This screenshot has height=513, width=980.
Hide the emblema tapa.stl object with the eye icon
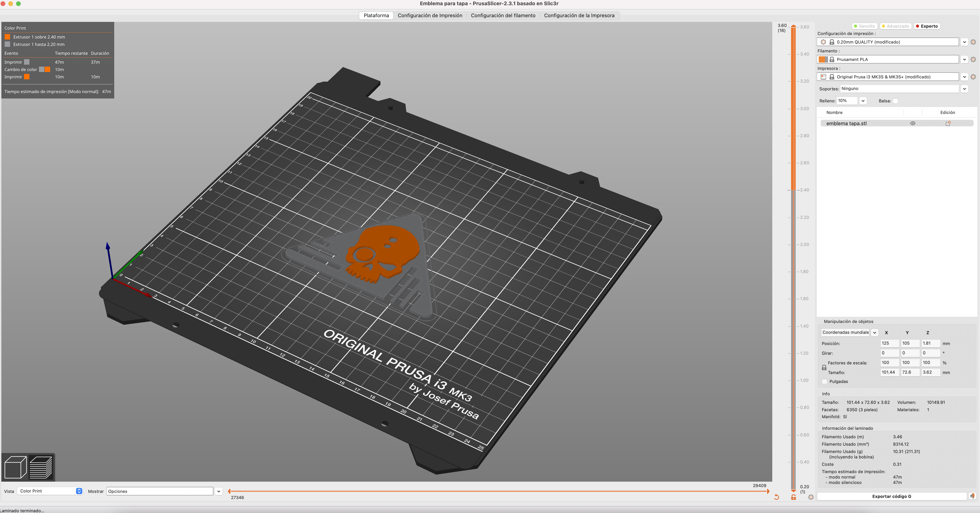point(912,123)
